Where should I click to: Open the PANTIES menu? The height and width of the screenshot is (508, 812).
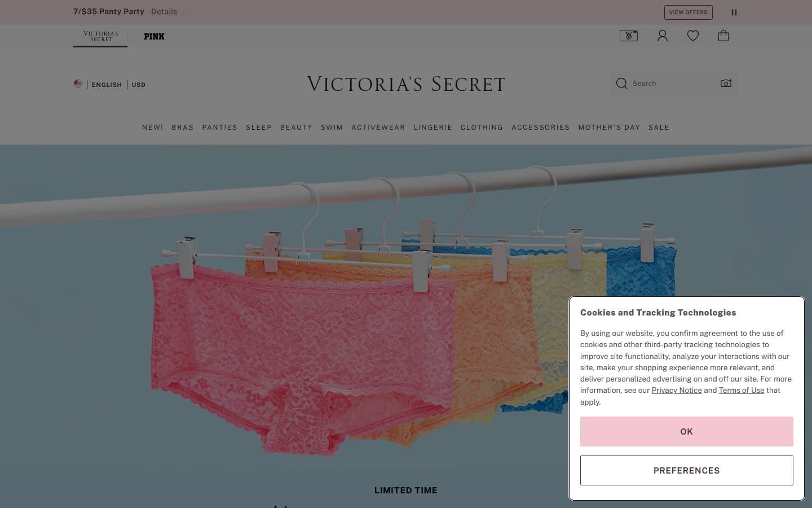[x=220, y=128]
